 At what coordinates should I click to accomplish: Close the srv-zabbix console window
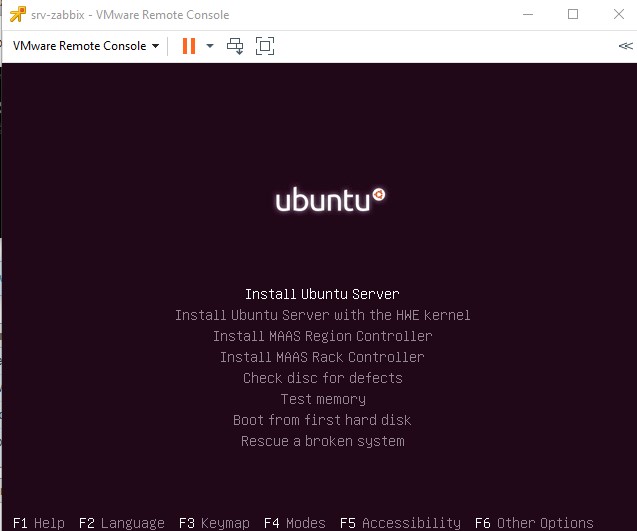pyautogui.click(x=619, y=14)
